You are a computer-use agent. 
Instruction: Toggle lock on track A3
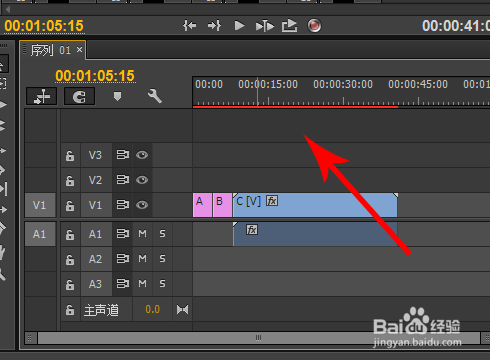point(70,284)
